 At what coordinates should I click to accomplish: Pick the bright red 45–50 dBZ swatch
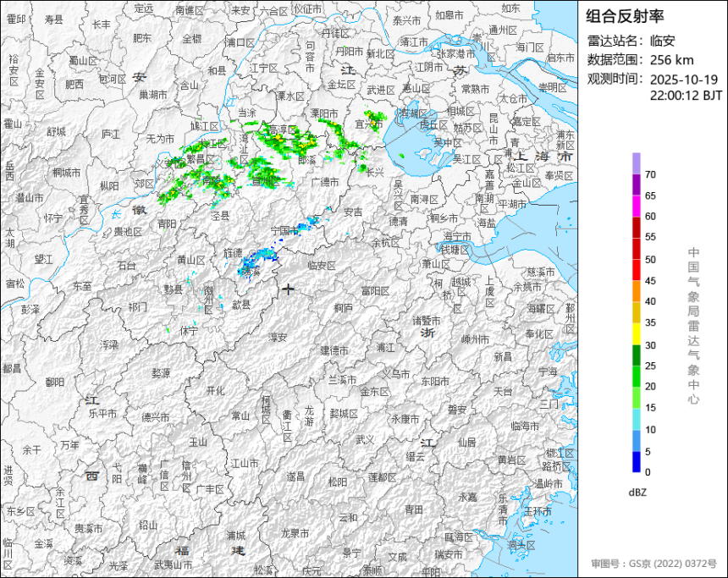pyautogui.click(x=636, y=270)
